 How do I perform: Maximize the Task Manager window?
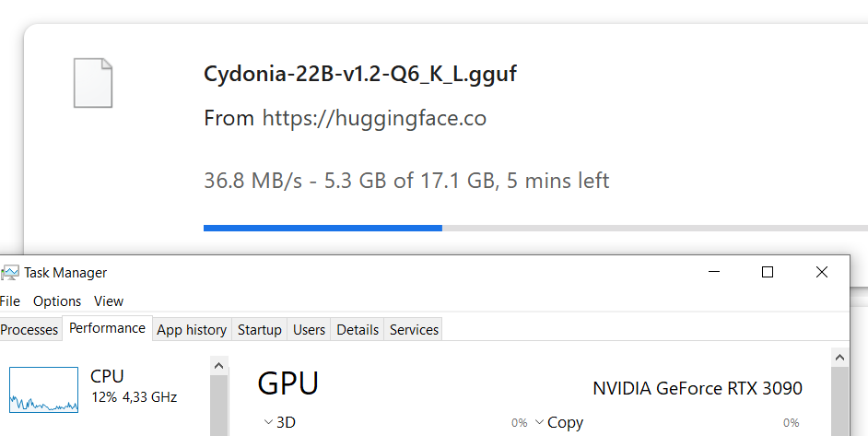[768, 272]
